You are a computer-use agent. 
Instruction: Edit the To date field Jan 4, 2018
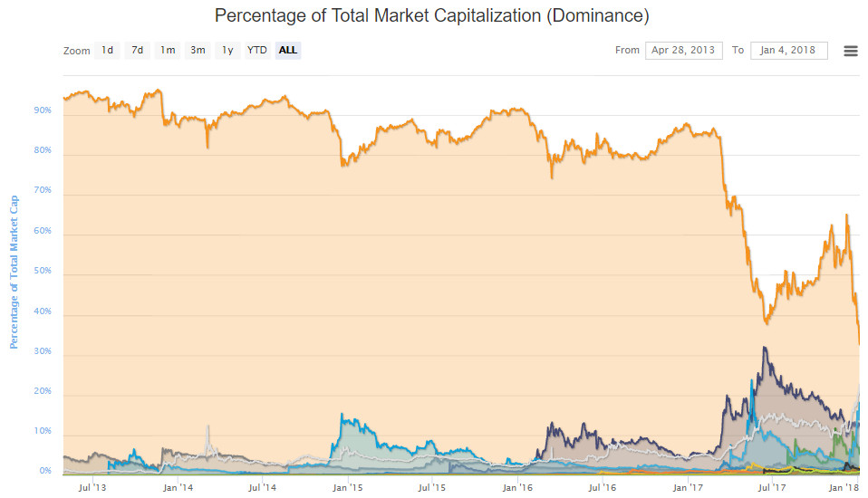click(x=789, y=51)
